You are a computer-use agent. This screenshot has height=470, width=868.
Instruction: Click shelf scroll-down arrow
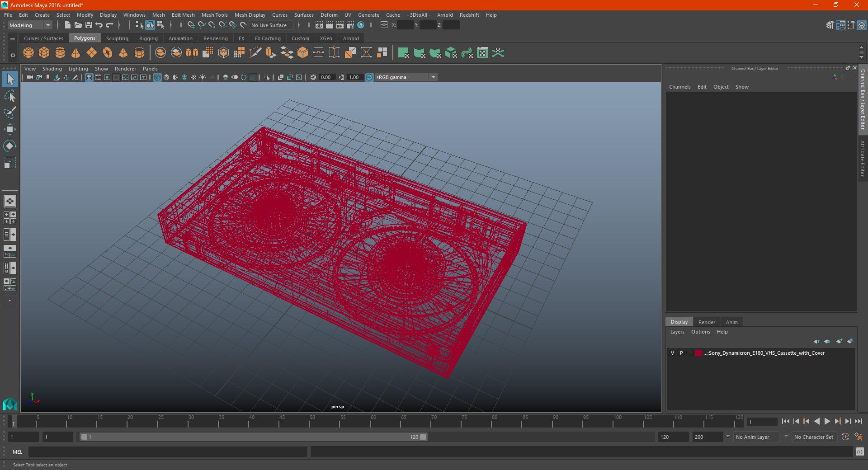(x=861, y=57)
